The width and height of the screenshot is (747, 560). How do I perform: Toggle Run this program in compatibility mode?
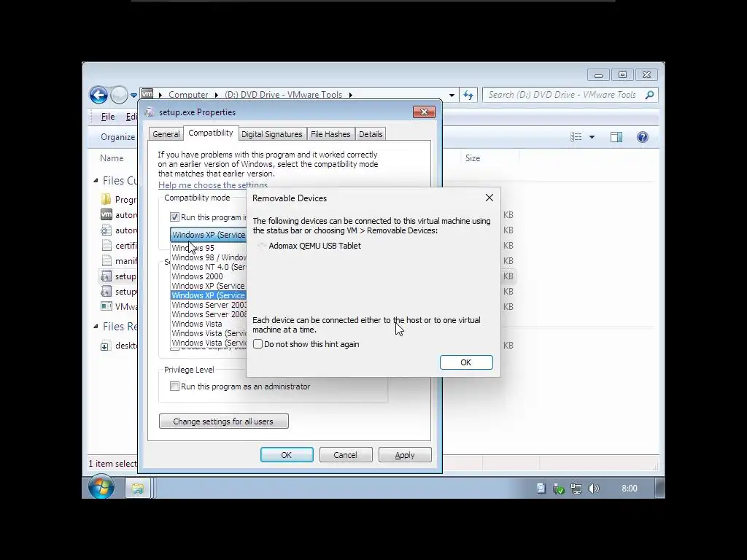(175, 217)
